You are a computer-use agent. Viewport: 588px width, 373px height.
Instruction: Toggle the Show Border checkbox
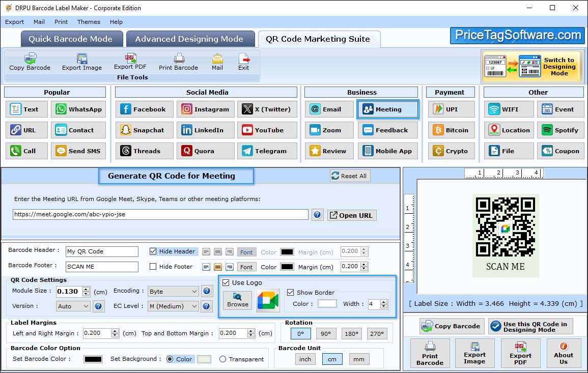point(290,293)
